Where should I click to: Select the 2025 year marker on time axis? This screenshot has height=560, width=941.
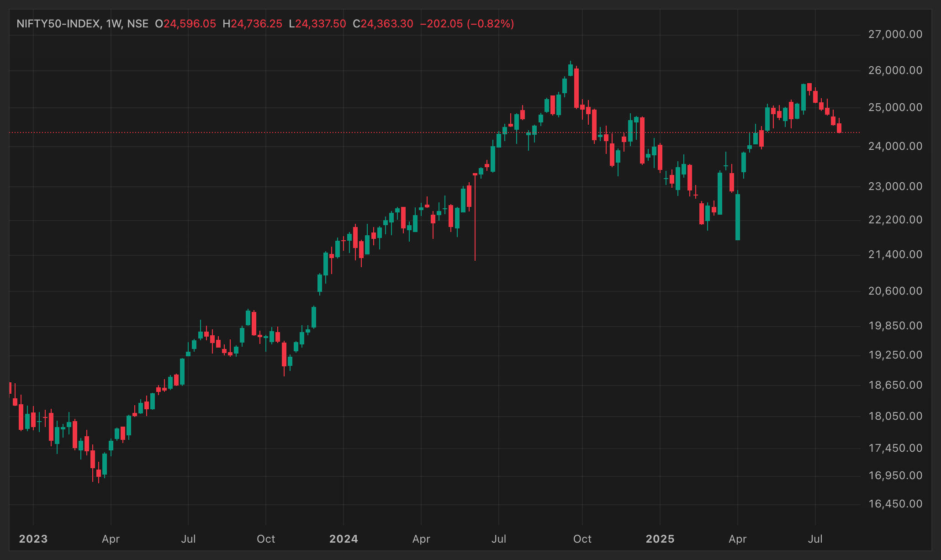point(660,539)
